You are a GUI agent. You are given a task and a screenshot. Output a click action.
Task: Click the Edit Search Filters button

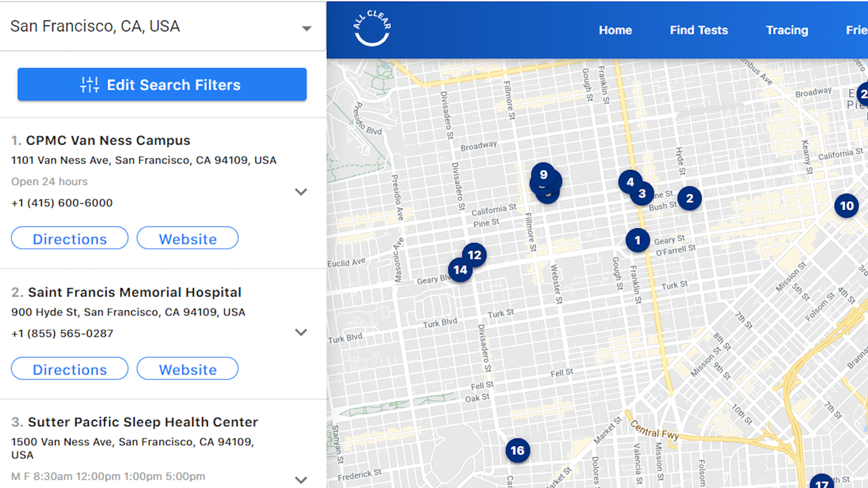click(x=162, y=84)
